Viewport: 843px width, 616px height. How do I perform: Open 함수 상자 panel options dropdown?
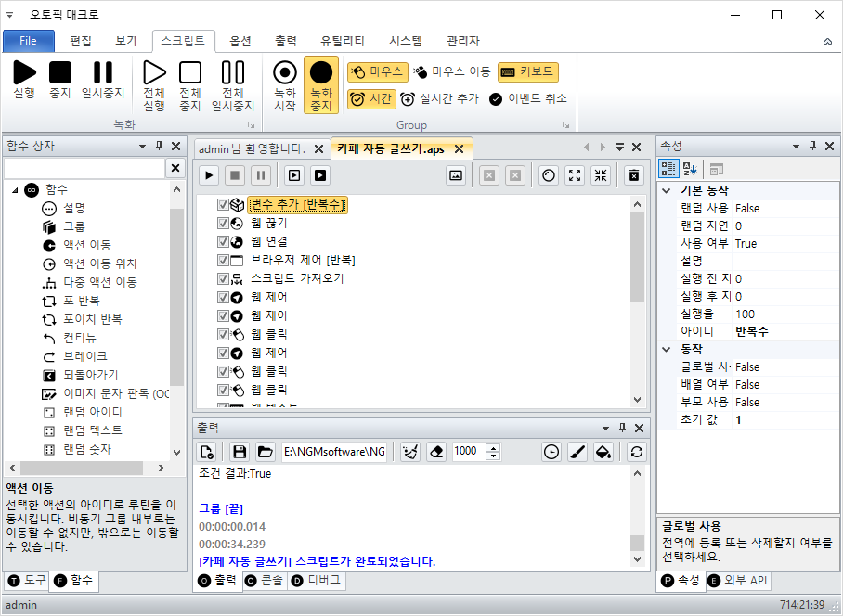click(x=142, y=146)
